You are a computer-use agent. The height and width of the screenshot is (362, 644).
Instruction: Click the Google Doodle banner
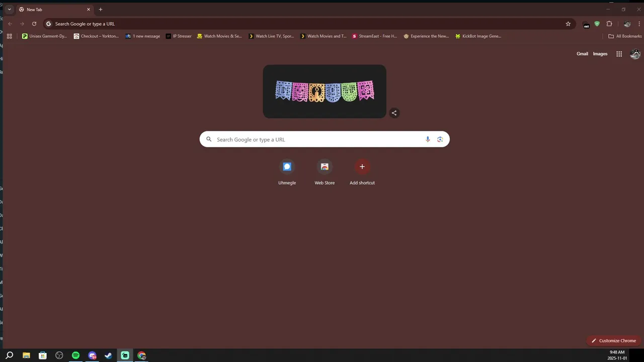(x=325, y=92)
